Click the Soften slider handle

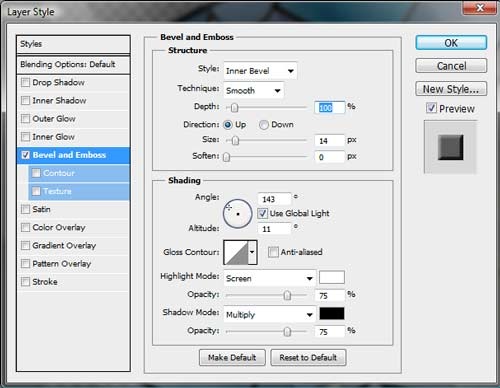226,157
